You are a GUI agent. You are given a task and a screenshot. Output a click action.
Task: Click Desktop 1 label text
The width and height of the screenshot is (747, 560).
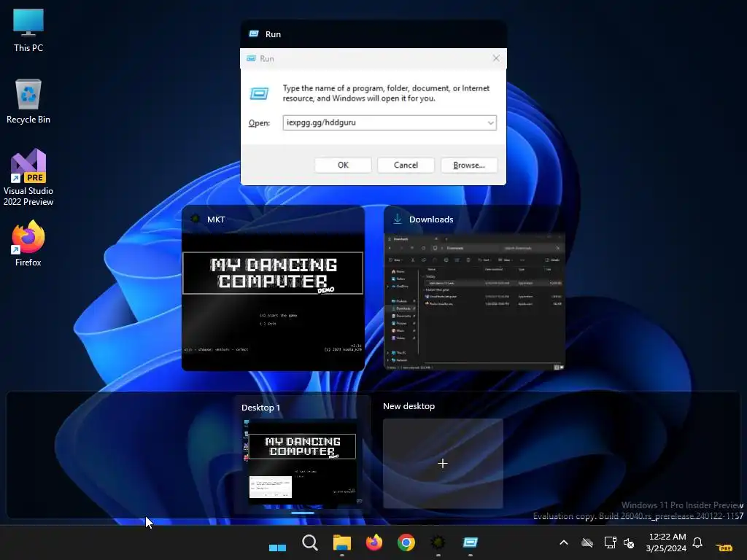coord(260,408)
